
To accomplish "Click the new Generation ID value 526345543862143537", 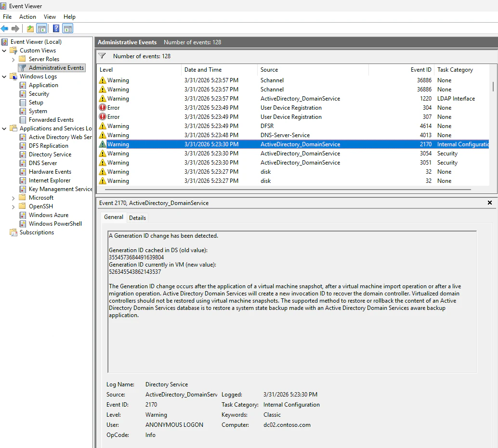I will pos(135,272).
